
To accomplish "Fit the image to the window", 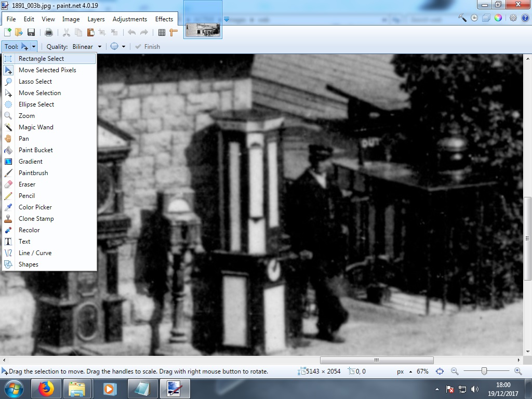I will 440,371.
